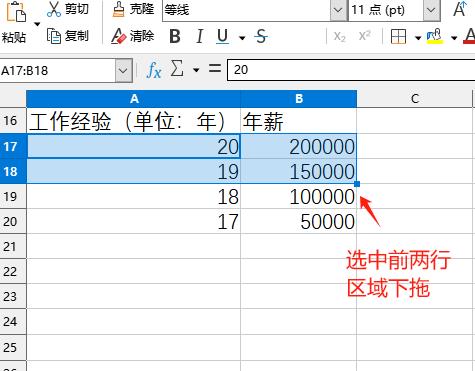
Task: Click the Formula equals sign icon
Action: [214, 69]
